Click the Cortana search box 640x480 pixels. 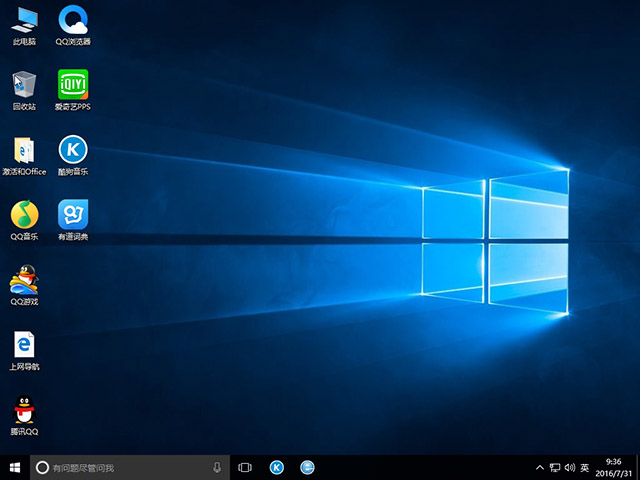(x=120, y=467)
